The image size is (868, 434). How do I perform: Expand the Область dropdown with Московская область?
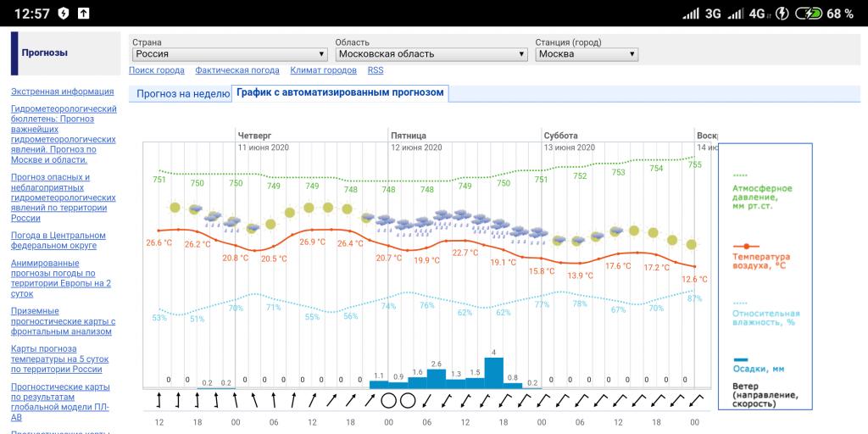(x=431, y=54)
